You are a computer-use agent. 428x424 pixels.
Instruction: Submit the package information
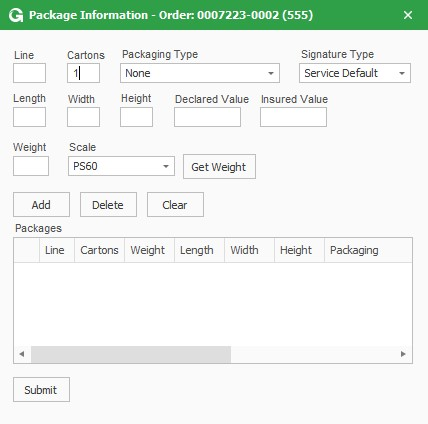tap(41, 389)
